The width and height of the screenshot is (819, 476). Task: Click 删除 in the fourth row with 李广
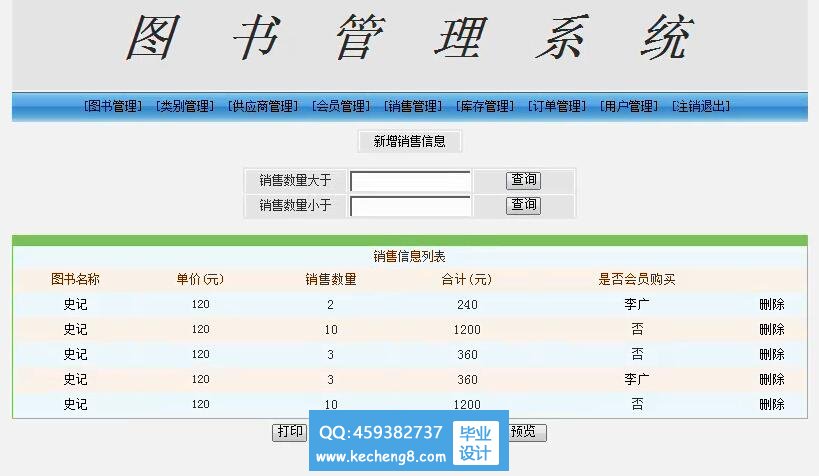click(x=772, y=380)
